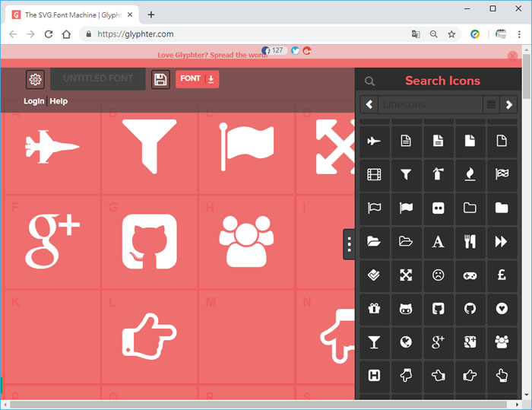The width and height of the screenshot is (532, 410).
Task: Download the font with FONT button
Action: pyautogui.click(x=197, y=79)
